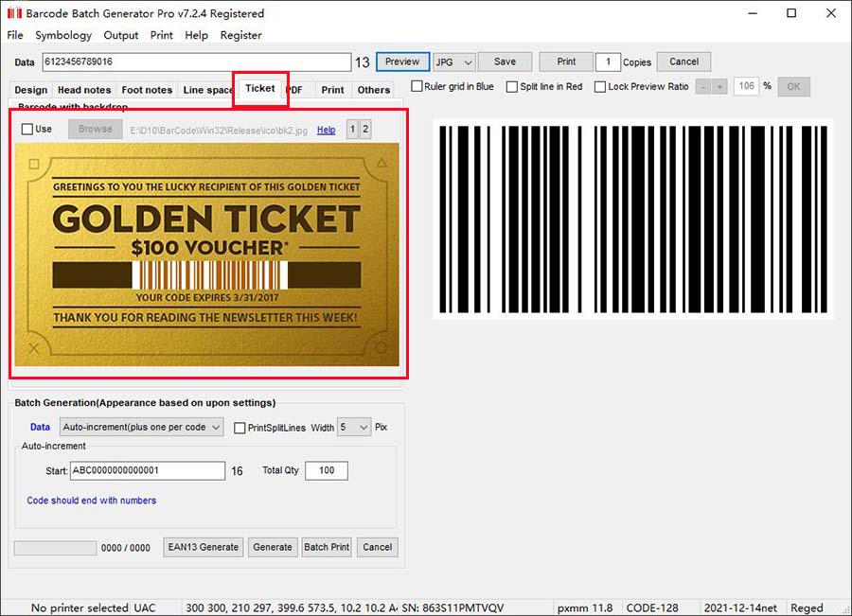
Task: Expand the Auto-increment data dropdown
Action: pos(141,428)
